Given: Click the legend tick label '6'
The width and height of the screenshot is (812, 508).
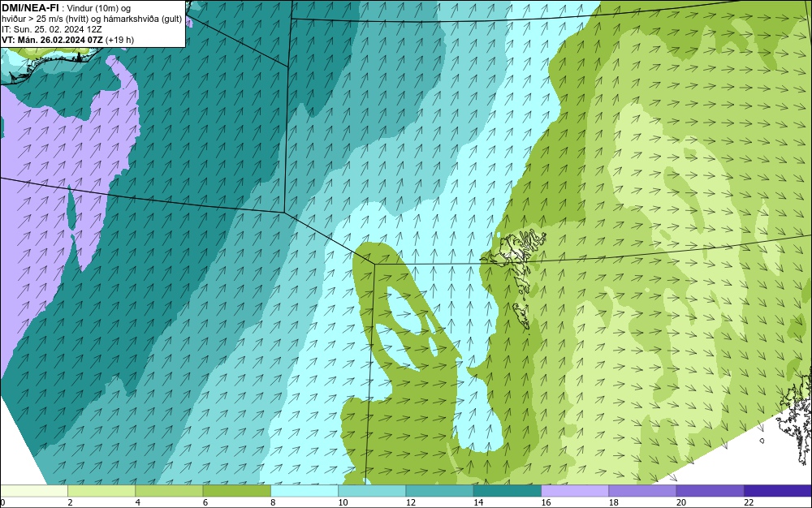Looking at the screenshot, I should click(205, 502).
